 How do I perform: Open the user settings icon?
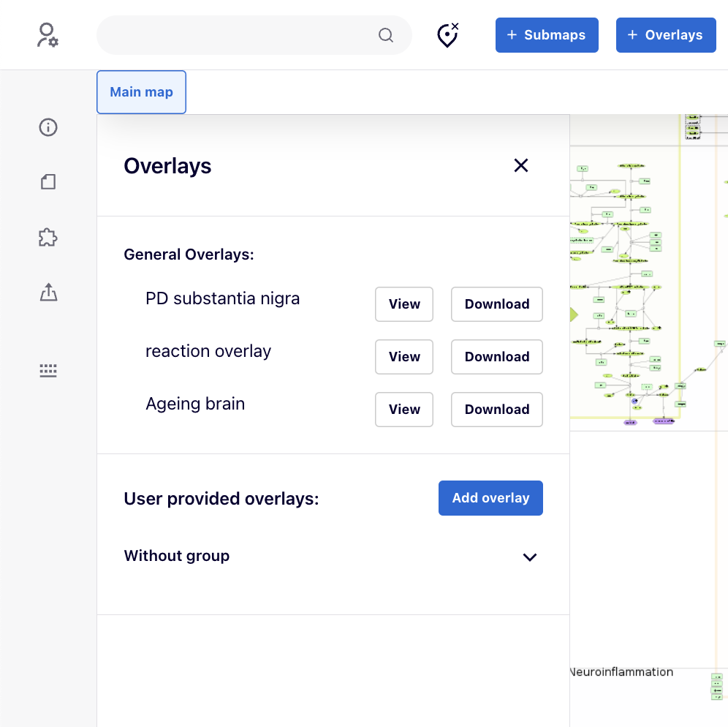pos(48,35)
